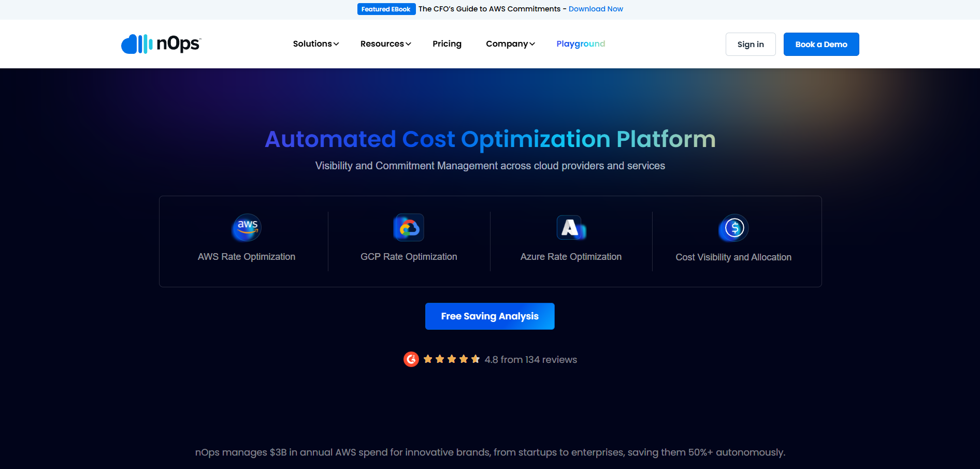Click the dollar sign cost icon
Image resolution: width=980 pixels, height=469 pixels.
(x=733, y=228)
